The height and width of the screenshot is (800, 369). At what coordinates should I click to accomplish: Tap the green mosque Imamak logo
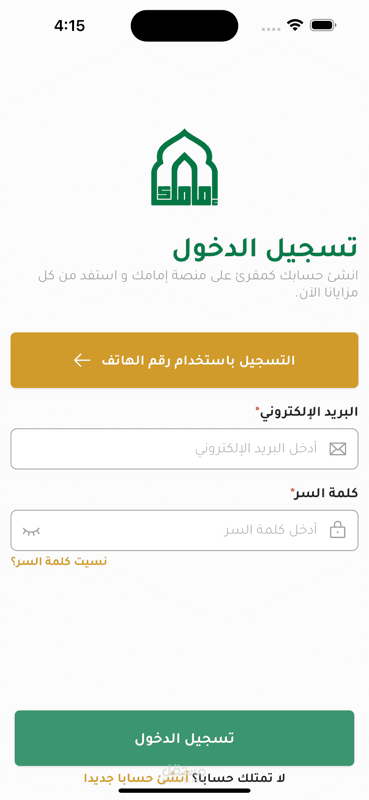184,167
